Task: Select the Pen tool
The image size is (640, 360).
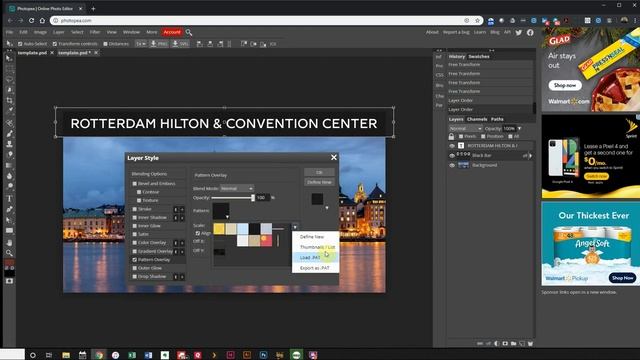Action: [9, 209]
